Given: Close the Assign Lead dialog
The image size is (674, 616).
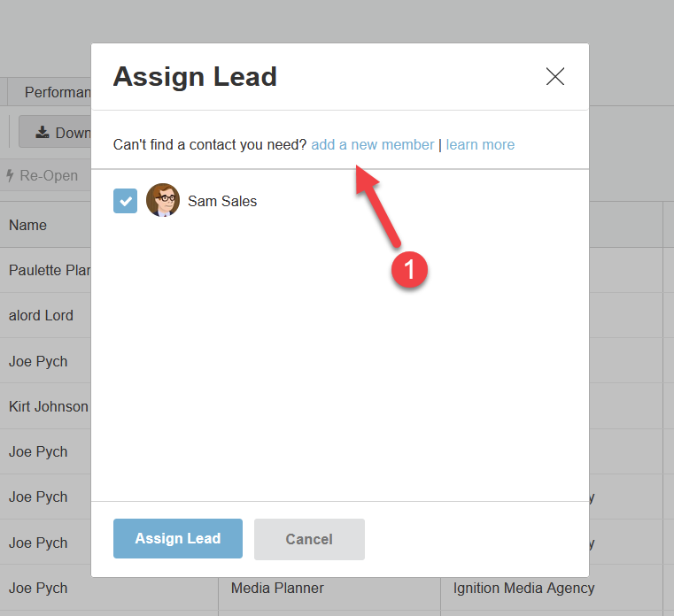Looking at the screenshot, I should [555, 77].
